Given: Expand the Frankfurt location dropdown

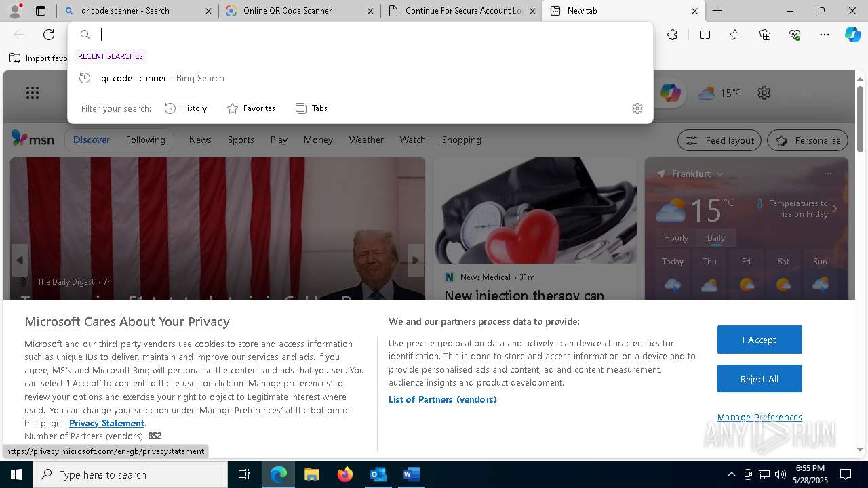Looking at the screenshot, I should pos(720,174).
